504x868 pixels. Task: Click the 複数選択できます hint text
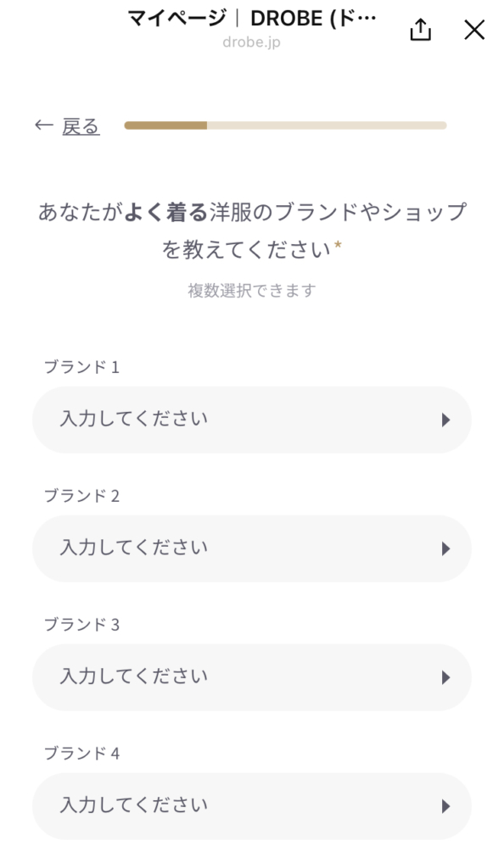pyautogui.click(x=252, y=290)
